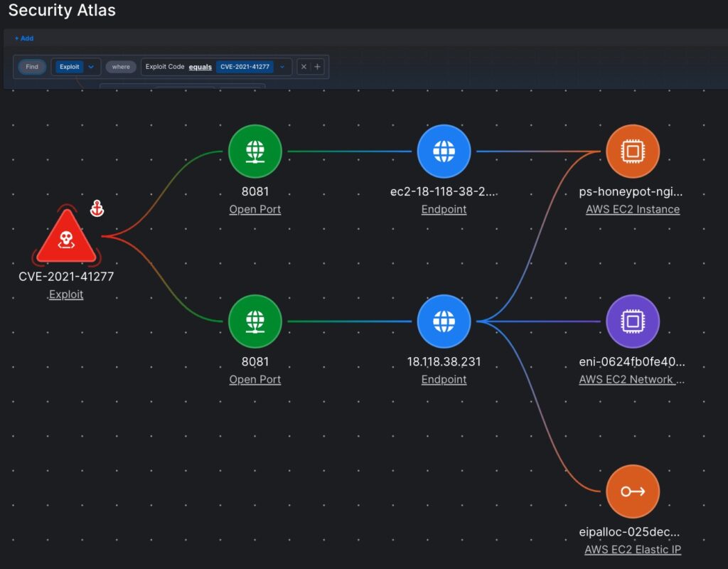Image resolution: width=728 pixels, height=569 pixels.
Task: Remove the filter condition with X button
Action: point(304,67)
